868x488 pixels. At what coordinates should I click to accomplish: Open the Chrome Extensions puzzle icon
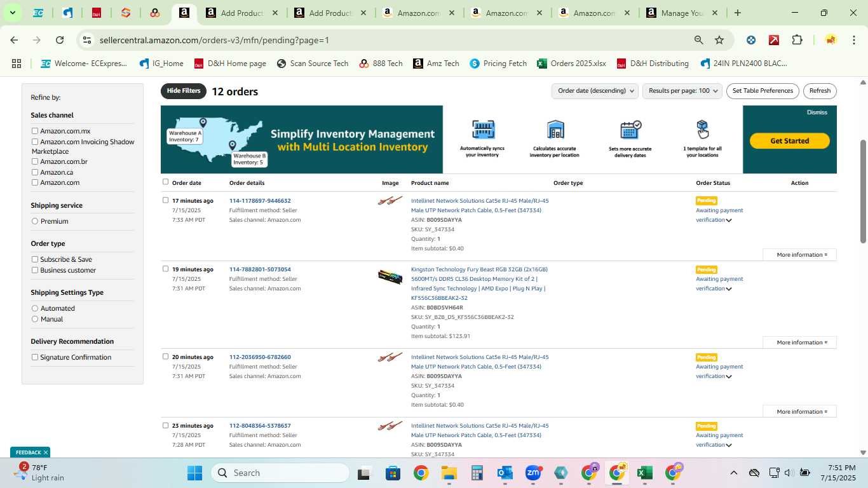(x=797, y=40)
